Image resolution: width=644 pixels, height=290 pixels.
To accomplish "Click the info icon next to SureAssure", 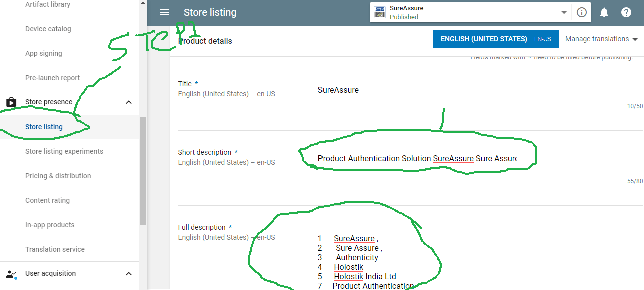I will (x=581, y=12).
